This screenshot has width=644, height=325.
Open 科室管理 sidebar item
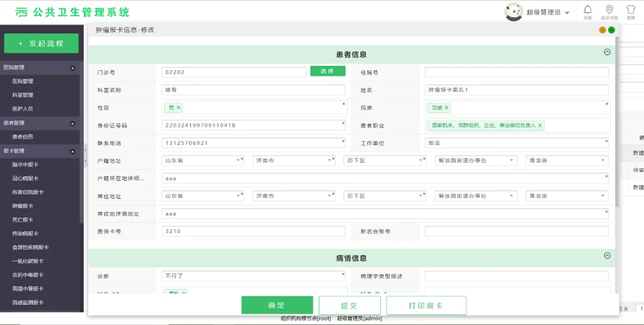(23, 95)
